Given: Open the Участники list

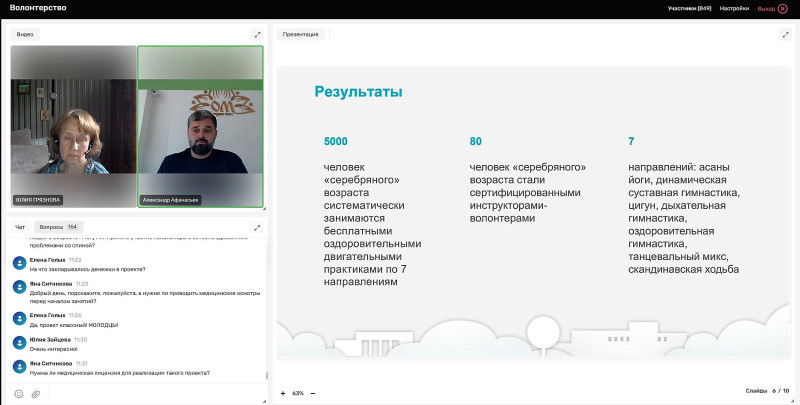Looking at the screenshot, I should pos(689,9).
